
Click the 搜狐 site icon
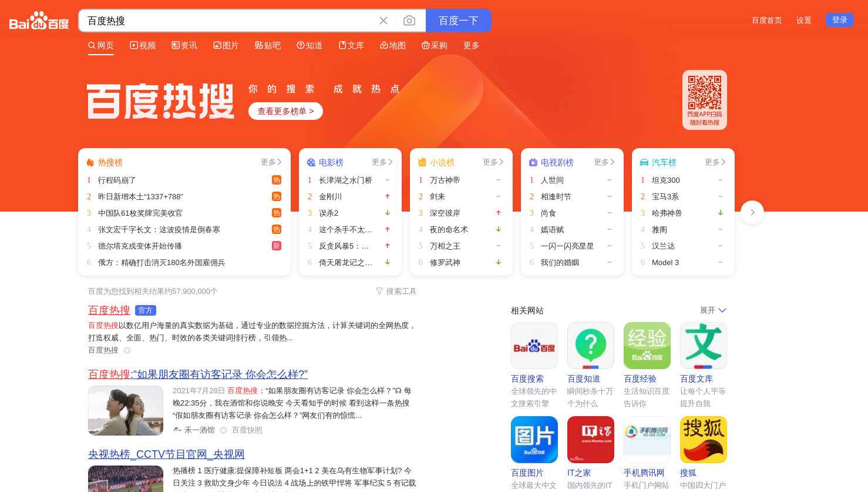[x=704, y=440]
